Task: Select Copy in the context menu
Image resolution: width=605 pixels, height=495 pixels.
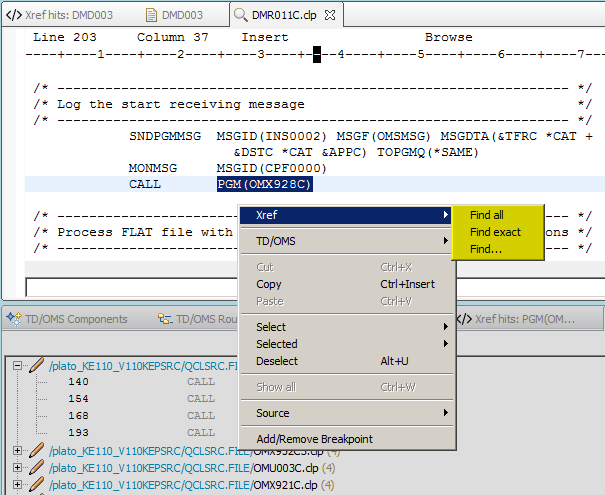Action: (269, 284)
